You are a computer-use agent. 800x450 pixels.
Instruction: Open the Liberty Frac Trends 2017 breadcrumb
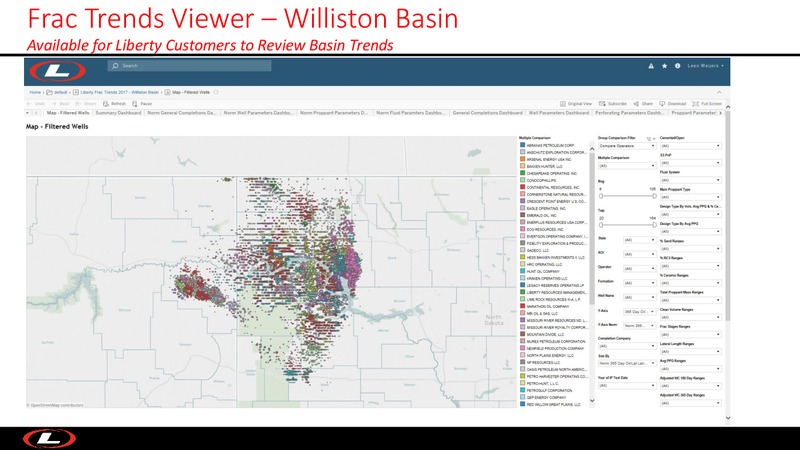point(119,92)
